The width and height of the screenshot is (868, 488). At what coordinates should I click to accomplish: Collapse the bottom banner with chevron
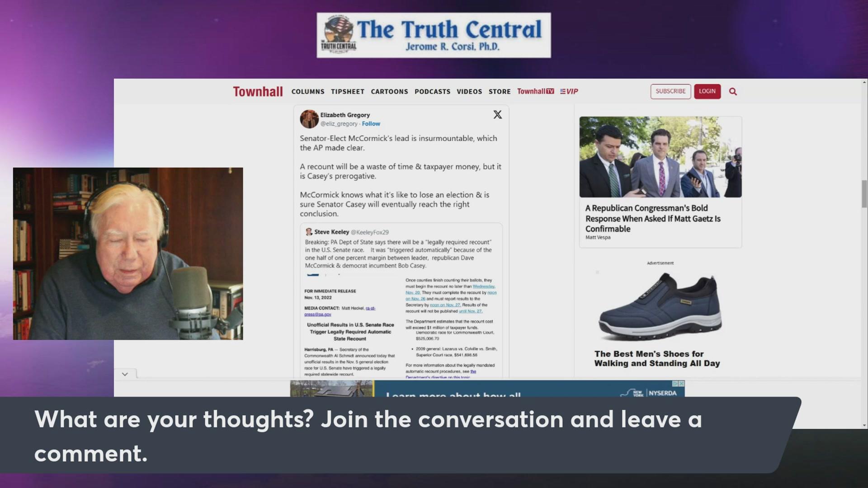125,374
